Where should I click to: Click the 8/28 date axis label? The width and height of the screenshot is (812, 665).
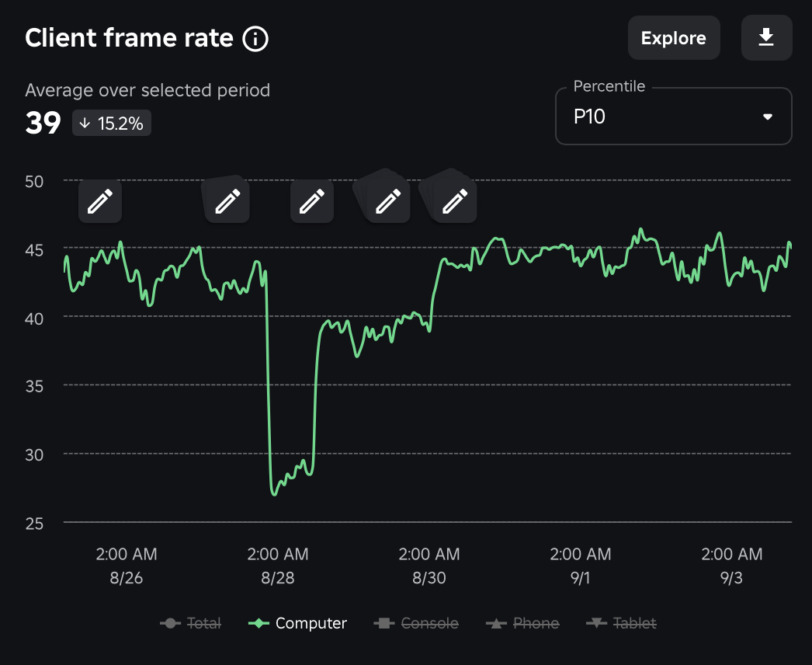click(278, 578)
